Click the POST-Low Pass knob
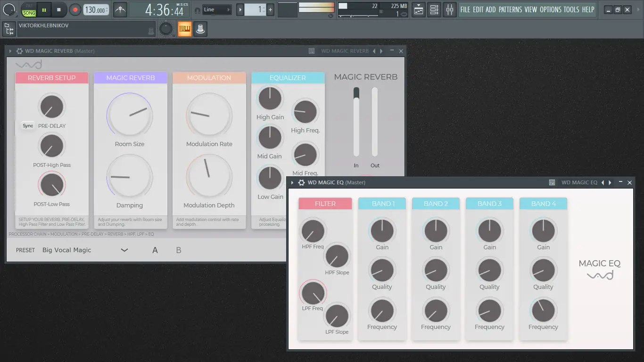 tap(52, 185)
